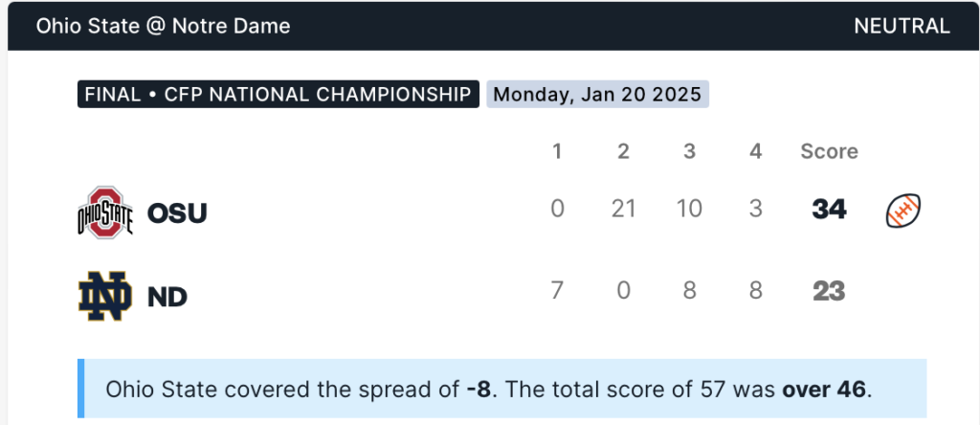Click the football icon beside OSU's score
This screenshot has height=425, width=980.
(x=903, y=210)
